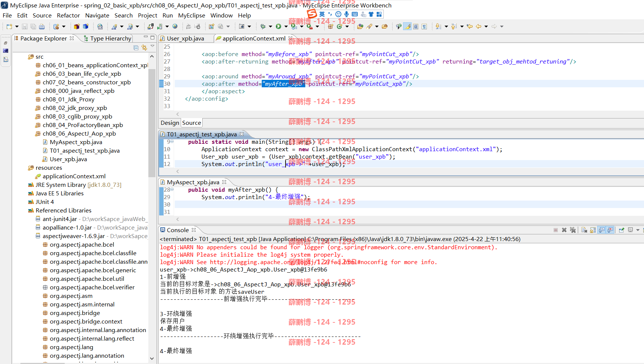
Task: Click the Print toolbar icon
Action: coord(42,26)
